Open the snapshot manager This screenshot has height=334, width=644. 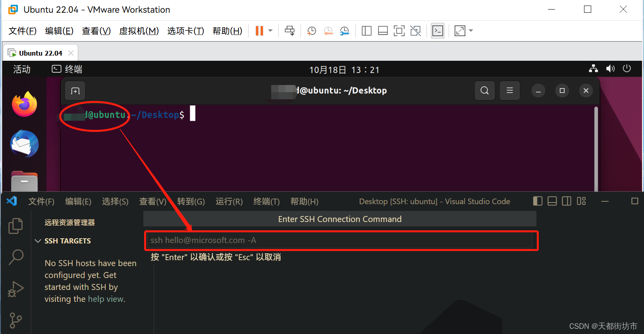pyautogui.click(x=345, y=31)
